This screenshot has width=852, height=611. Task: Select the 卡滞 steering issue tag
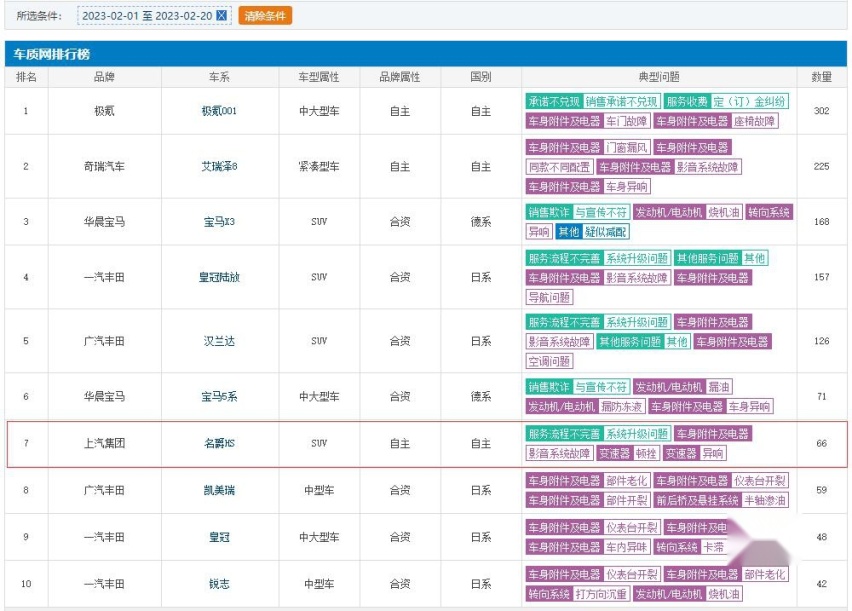tap(713, 547)
